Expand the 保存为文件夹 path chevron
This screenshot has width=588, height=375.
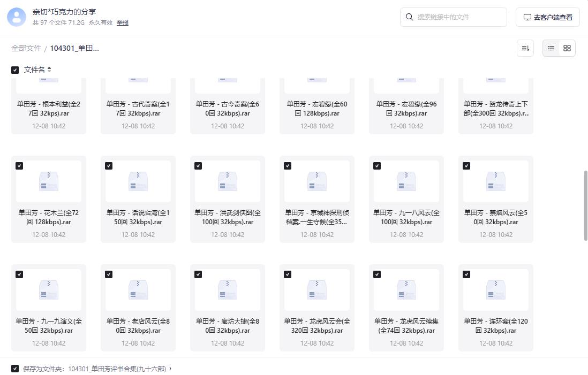170,369
